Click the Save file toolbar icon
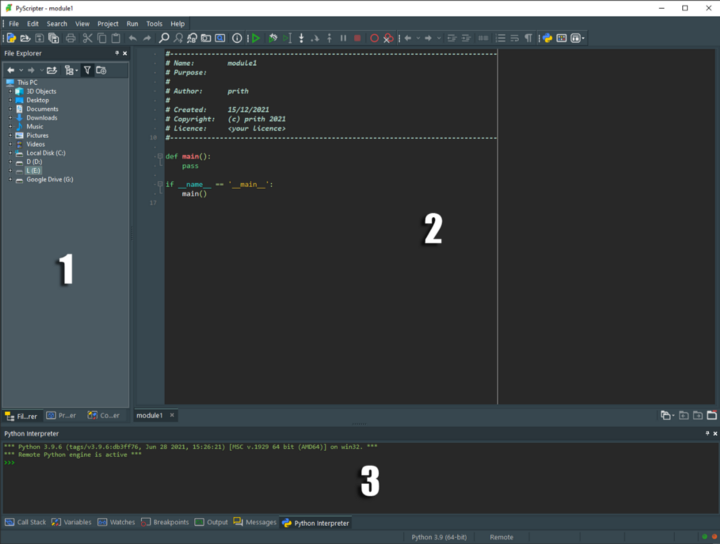The width and height of the screenshot is (720, 544). click(39, 39)
